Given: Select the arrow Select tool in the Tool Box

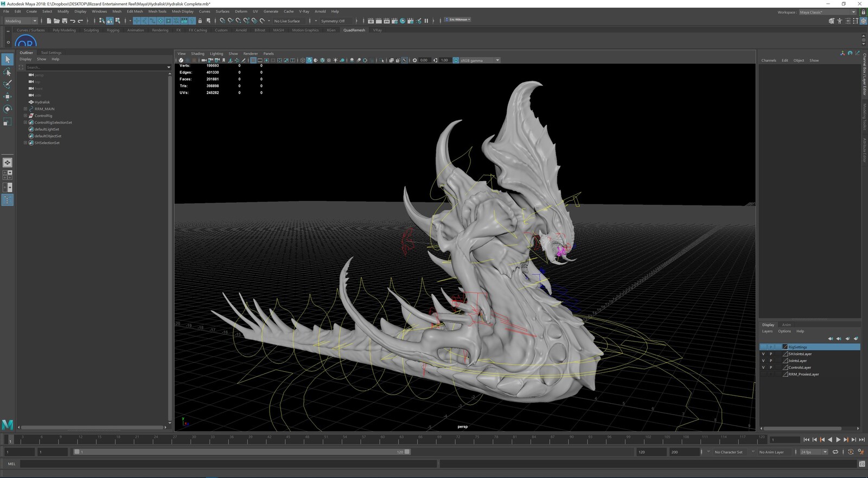Looking at the screenshot, I should [7, 59].
